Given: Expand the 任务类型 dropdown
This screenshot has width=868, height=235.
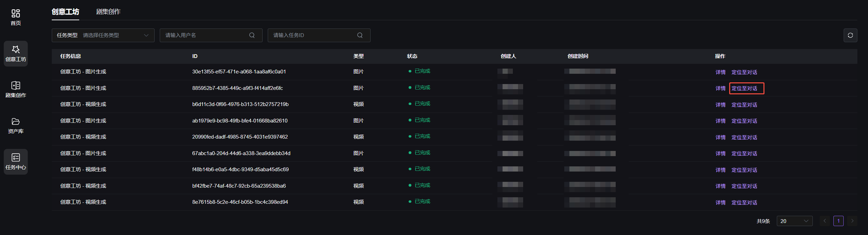Looking at the screenshot, I should point(103,35).
